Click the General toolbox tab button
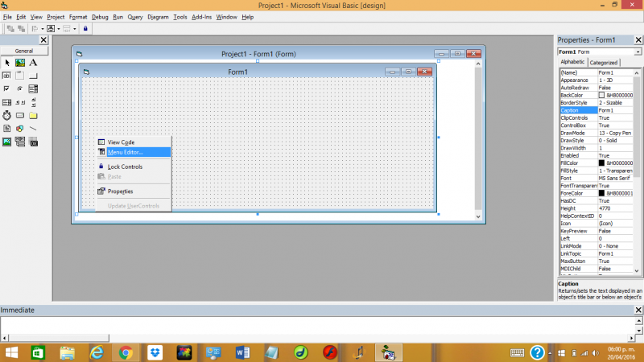644x362 pixels. coord(24,51)
